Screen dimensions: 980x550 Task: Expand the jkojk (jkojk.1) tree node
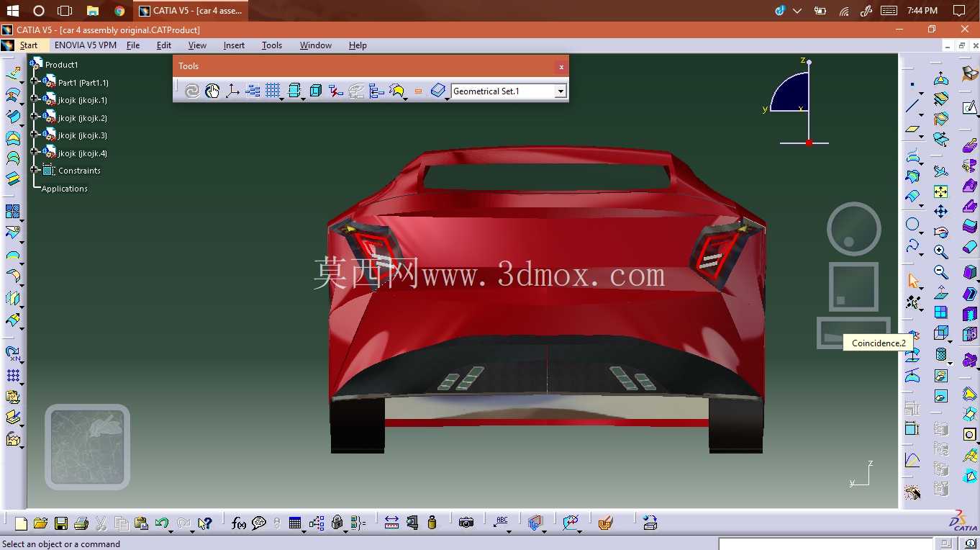[34, 99]
